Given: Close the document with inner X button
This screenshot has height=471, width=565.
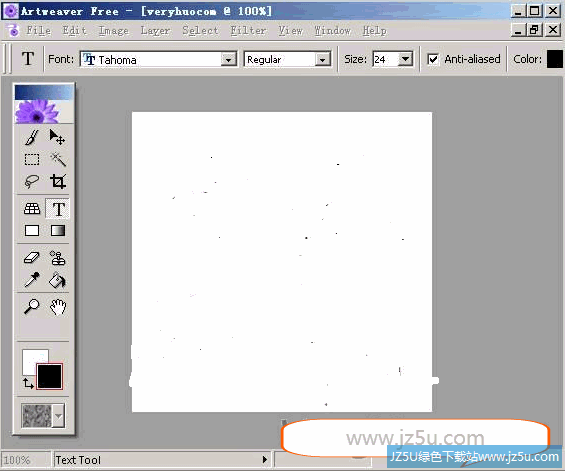Looking at the screenshot, I should (553, 30).
